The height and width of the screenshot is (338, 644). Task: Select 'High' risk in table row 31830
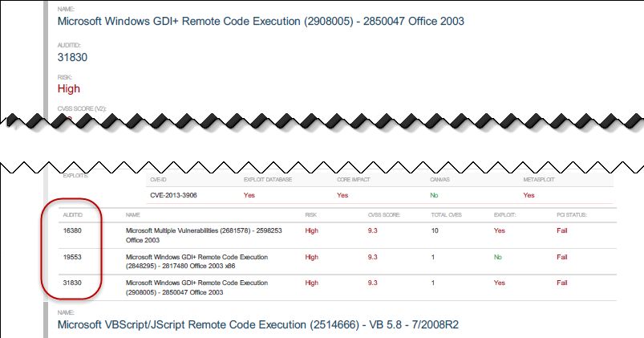(x=312, y=283)
